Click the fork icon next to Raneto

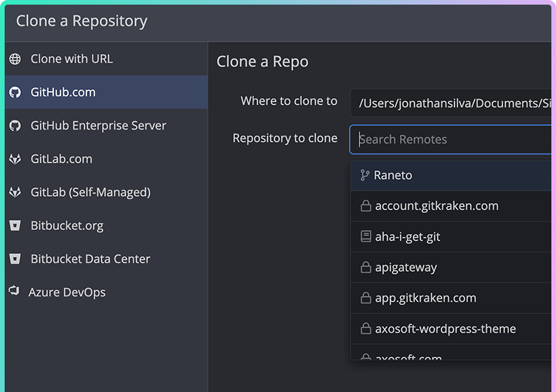pos(364,175)
